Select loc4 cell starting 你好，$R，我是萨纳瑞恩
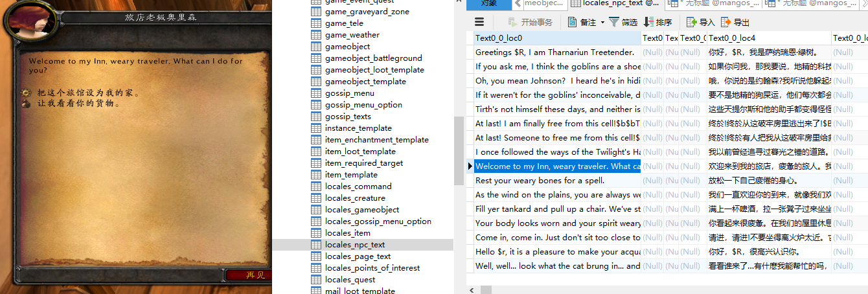This screenshot has width=868, height=294. tap(768, 52)
